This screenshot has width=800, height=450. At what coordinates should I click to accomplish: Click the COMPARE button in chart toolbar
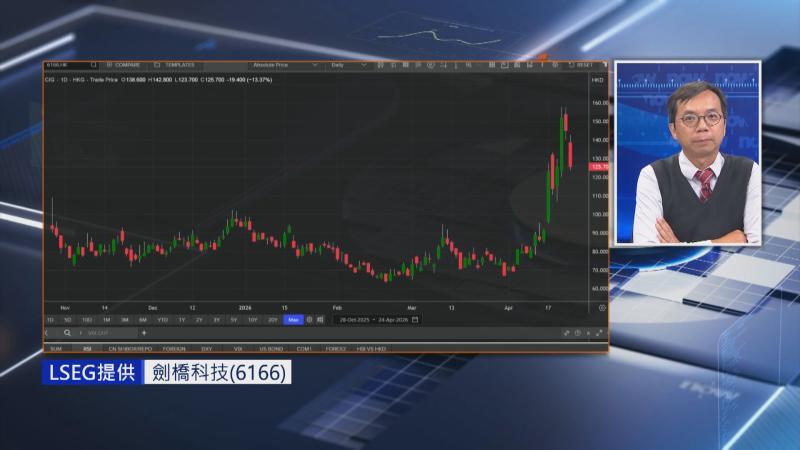[x=127, y=65]
